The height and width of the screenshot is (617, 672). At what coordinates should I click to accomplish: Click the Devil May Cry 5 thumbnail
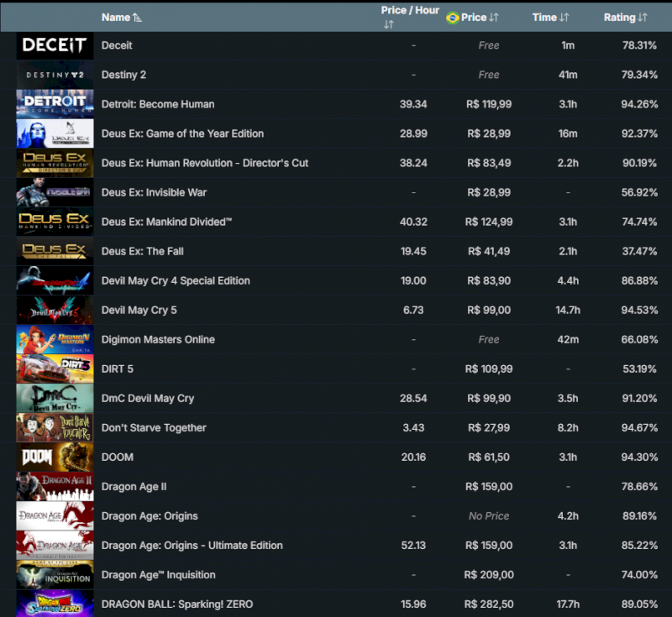pyautogui.click(x=55, y=310)
